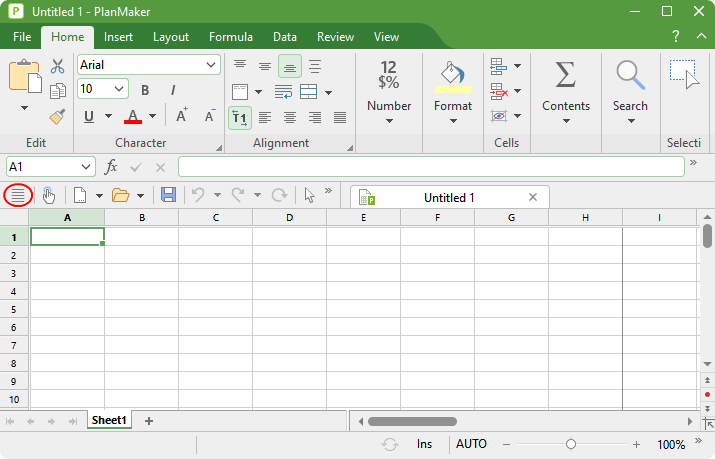Click the zoom slider handle
This screenshot has width=715, height=459.
coord(570,444)
